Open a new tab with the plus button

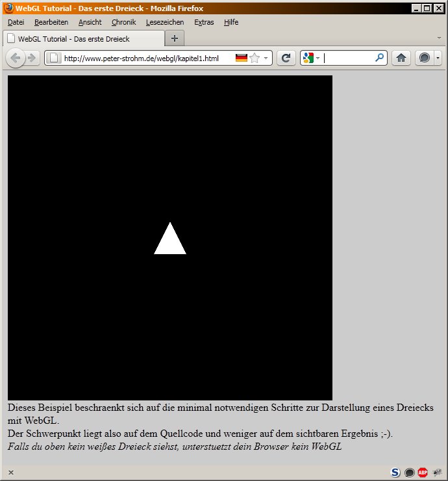pos(174,38)
